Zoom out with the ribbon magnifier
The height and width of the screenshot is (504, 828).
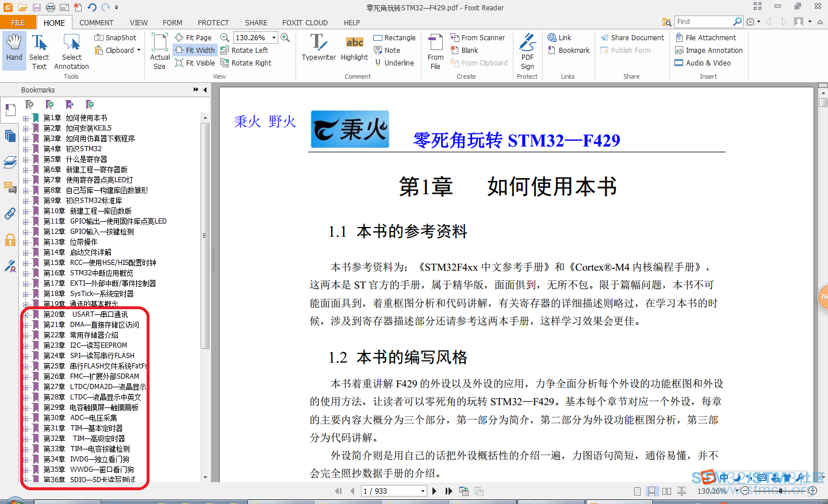click(x=225, y=37)
